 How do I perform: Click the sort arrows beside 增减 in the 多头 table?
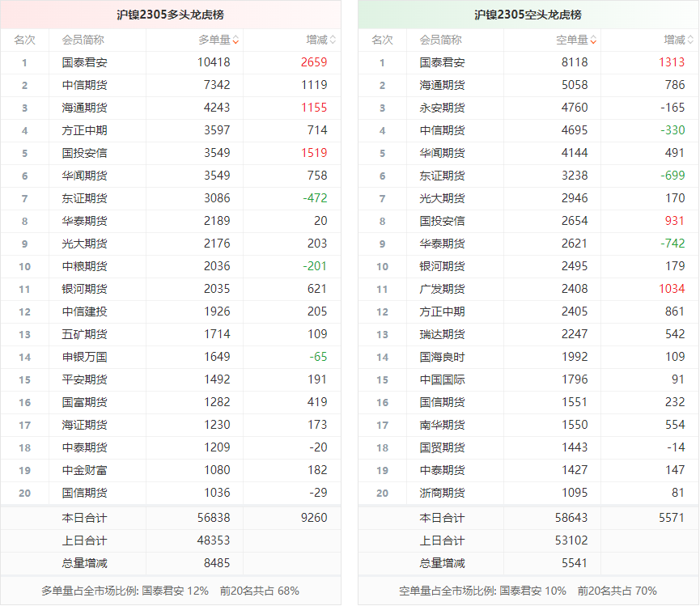(x=333, y=40)
